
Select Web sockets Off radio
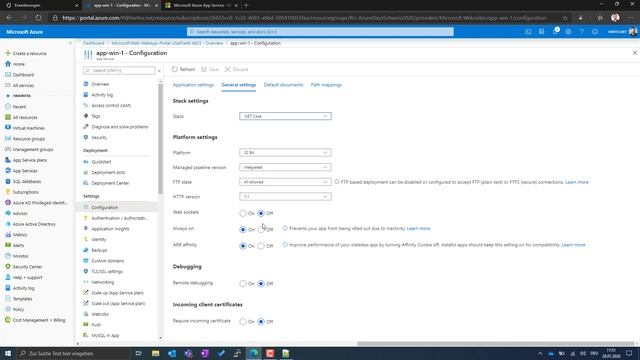point(261,213)
